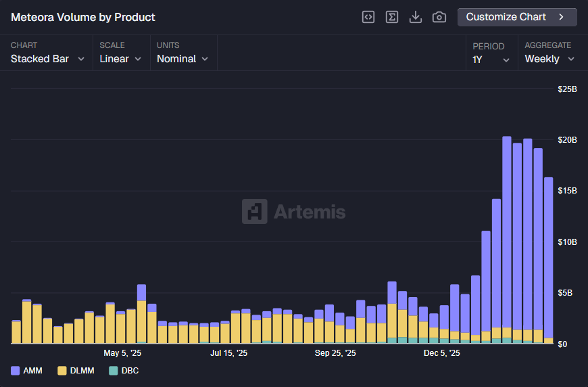Open the Chart type Stacked Bar dropdown

pyautogui.click(x=47, y=59)
